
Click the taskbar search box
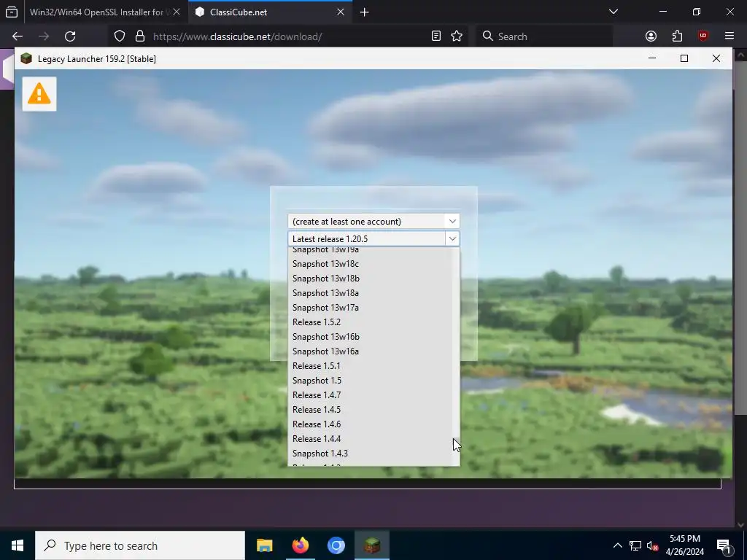tap(140, 545)
